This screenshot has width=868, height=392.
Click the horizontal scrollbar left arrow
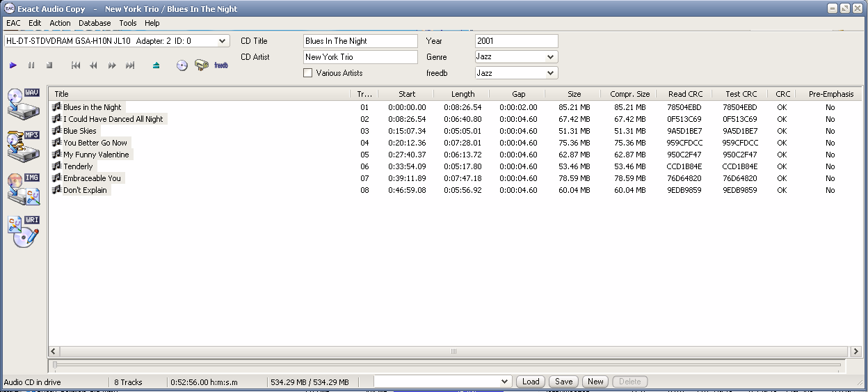tap(54, 352)
